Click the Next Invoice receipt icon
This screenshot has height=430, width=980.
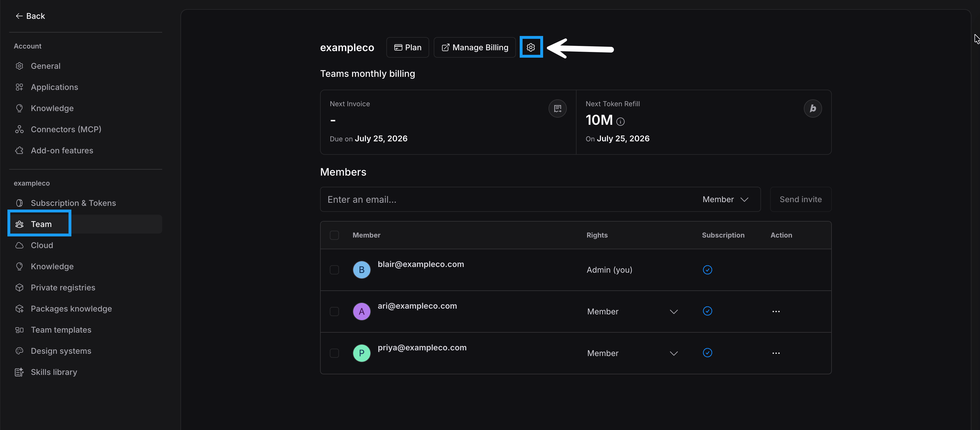point(557,108)
